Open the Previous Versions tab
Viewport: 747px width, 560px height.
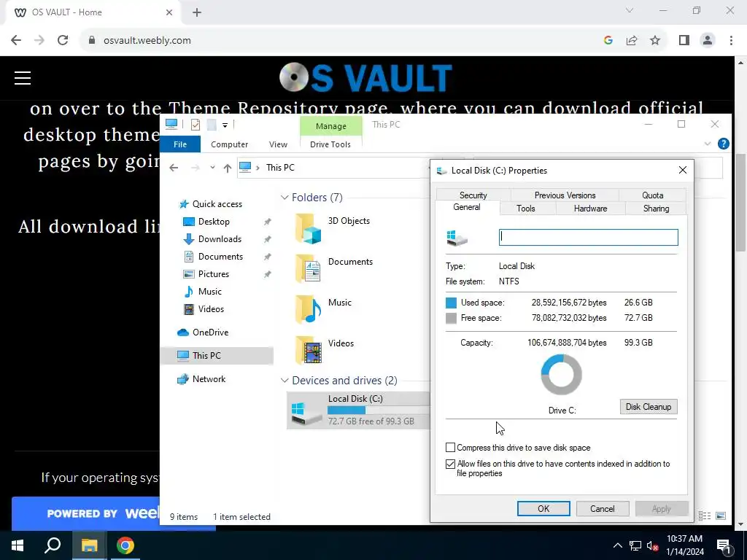(565, 195)
